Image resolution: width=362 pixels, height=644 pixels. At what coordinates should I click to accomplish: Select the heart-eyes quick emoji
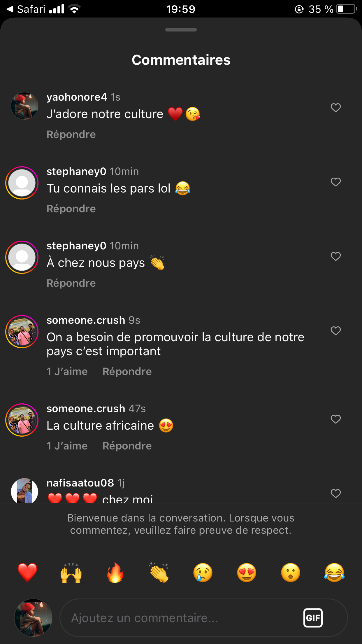tap(247, 573)
